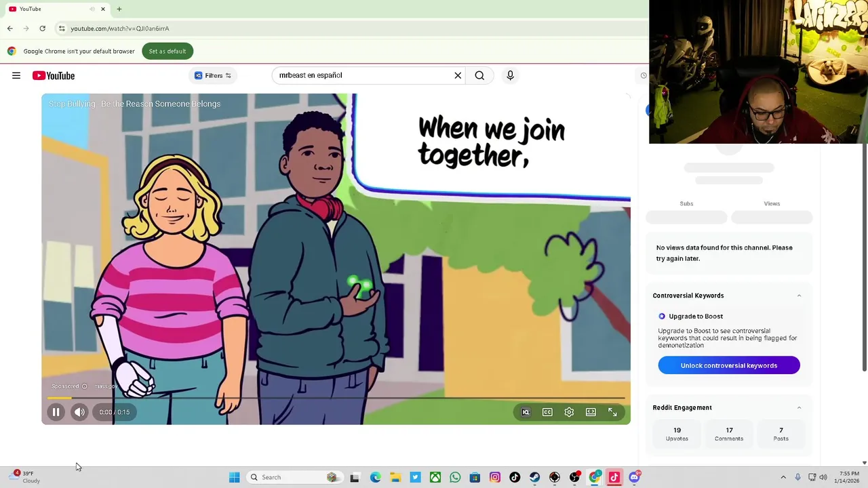Screen dimensions: 868x488
Task: Switch to Chrome in the taskbar
Action: tap(595, 477)
